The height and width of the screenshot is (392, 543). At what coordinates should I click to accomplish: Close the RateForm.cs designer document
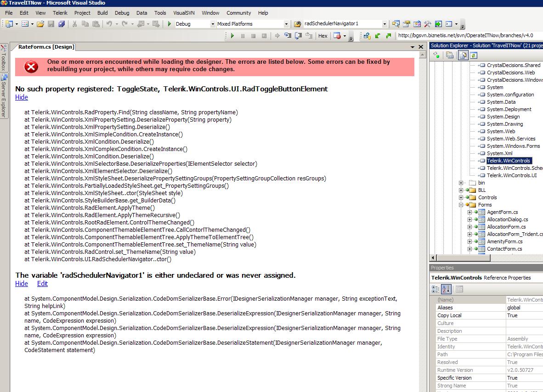click(421, 47)
